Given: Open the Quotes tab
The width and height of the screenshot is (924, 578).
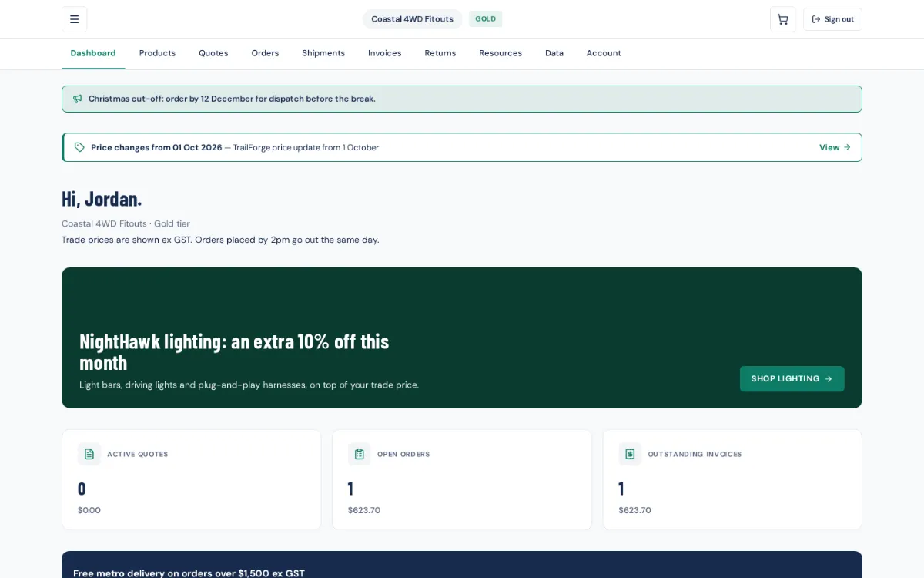Looking at the screenshot, I should [213, 53].
